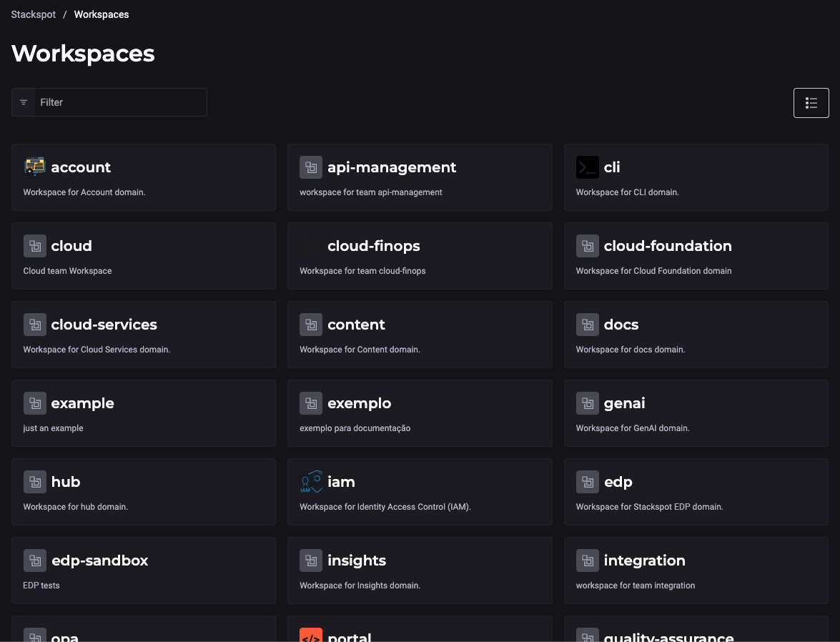Click the iam shield icon

311,482
